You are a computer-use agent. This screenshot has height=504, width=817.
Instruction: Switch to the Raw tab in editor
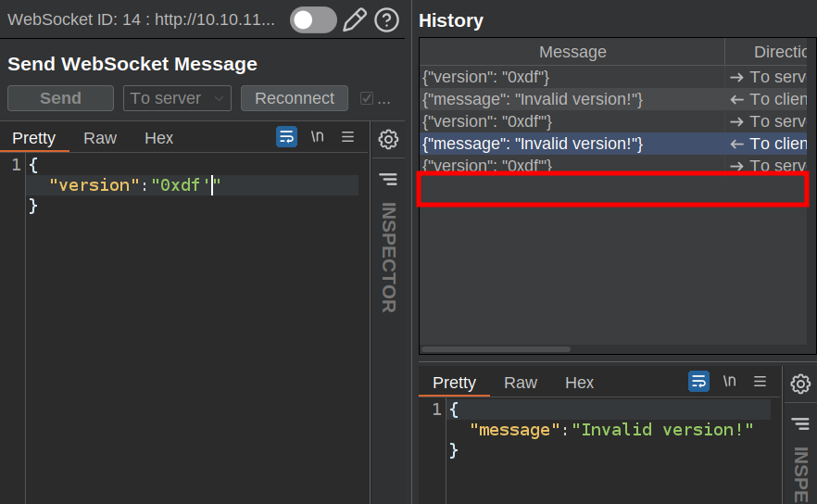coord(100,138)
